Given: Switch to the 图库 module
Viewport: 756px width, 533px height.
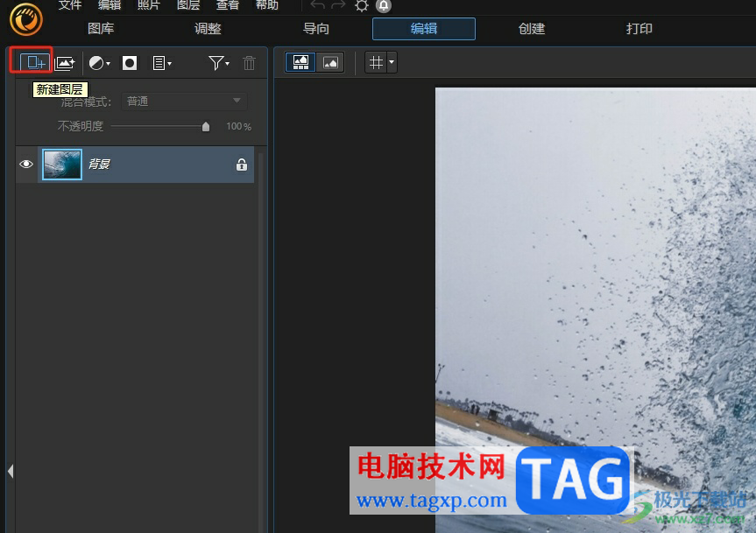Looking at the screenshot, I should [x=101, y=29].
